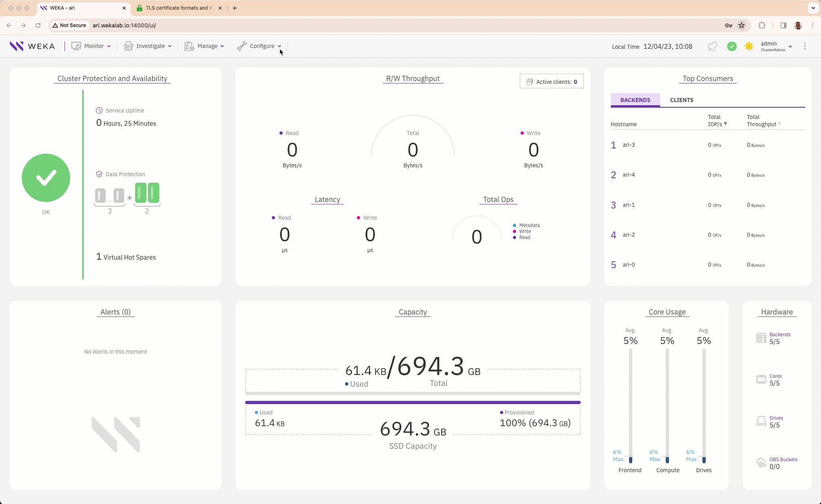Expand the Investigate dropdown menu
The width and height of the screenshot is (821, 504).
(x=148, y=46)
